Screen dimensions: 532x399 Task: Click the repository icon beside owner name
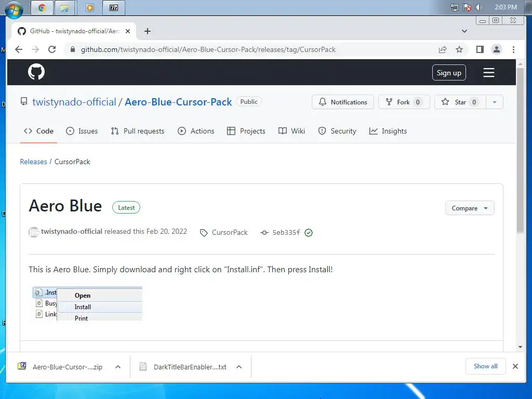point(24,101)
